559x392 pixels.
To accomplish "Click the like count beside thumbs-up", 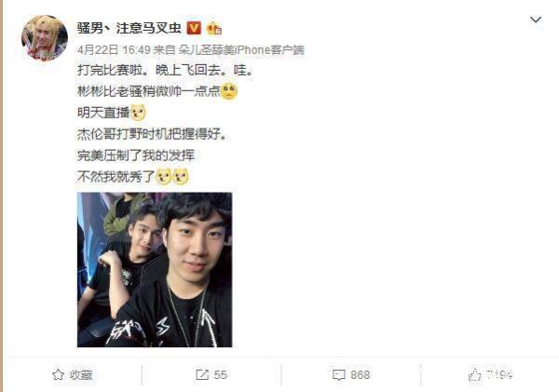I will click(x=499, y=375).
